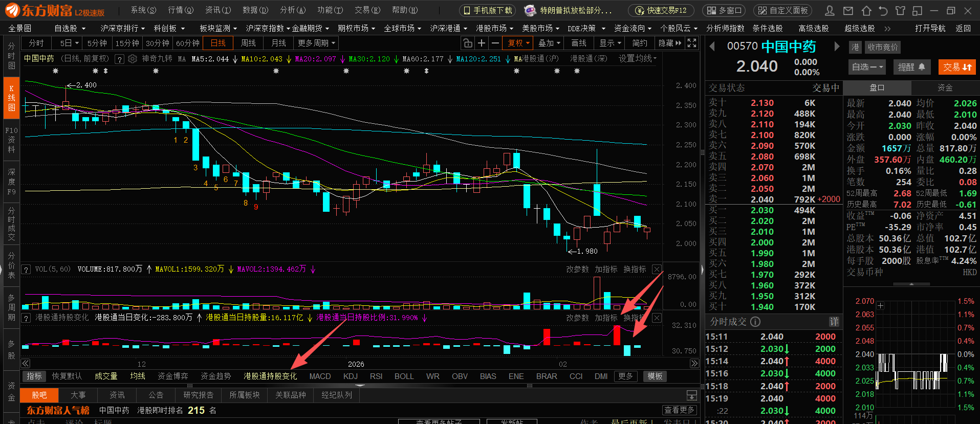Open 更多周期 dropdown
980x424 pixels.
316,43
